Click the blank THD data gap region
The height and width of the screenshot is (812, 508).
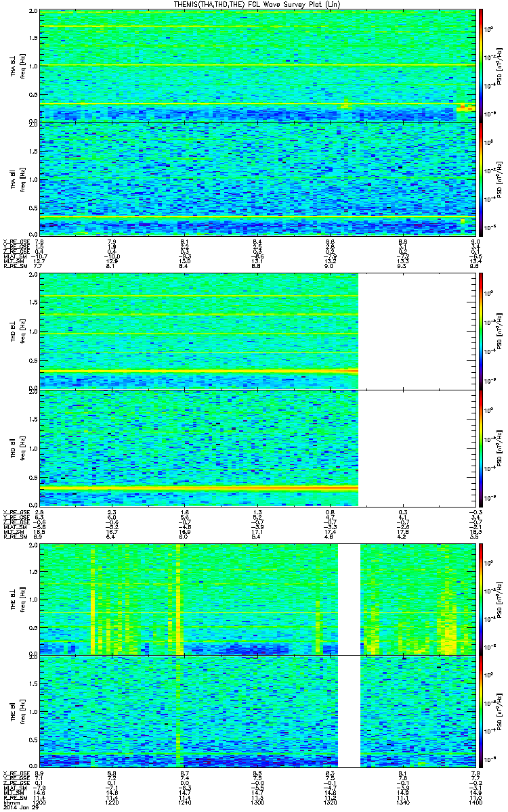(x=416, y=389)
